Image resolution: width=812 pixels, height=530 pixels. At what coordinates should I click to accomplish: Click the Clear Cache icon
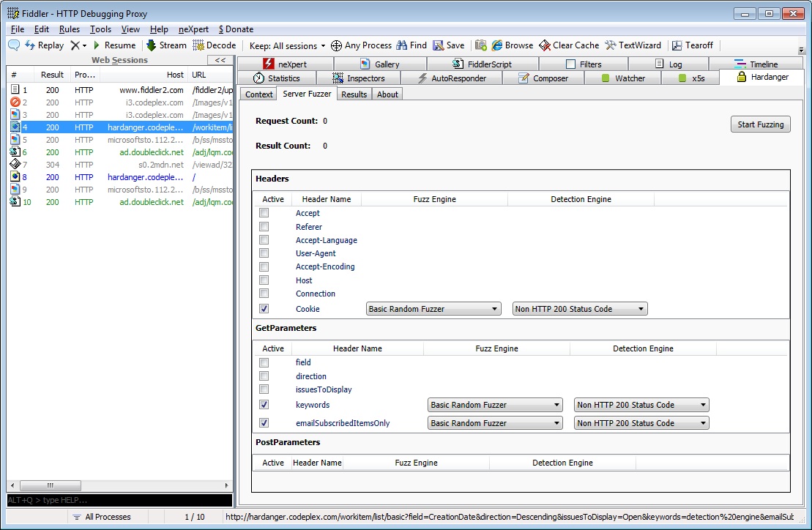545,45
